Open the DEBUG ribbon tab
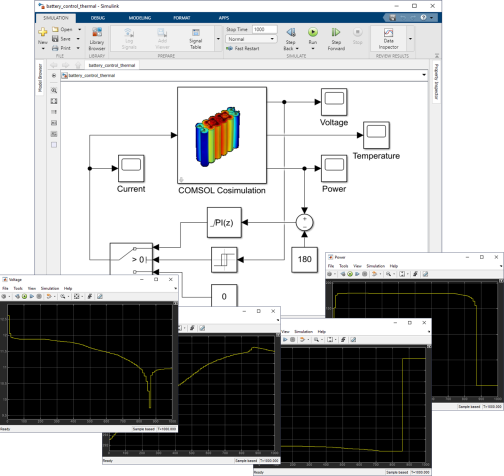 (x=98, y=18)
